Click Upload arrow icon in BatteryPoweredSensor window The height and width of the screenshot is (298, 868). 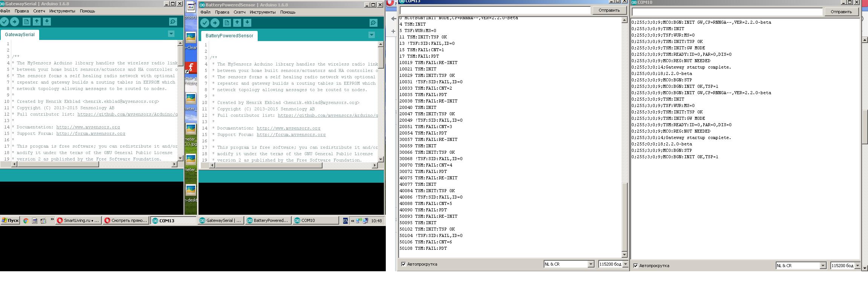click(x=215, y=23)
